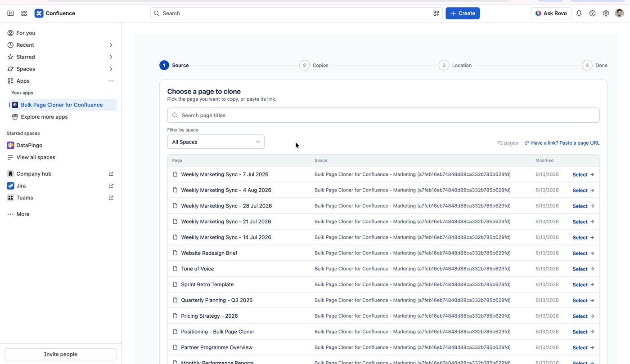Viewport: 630px width, 364px height.
Task: Open the notifications bell
Action: [579, 13]
